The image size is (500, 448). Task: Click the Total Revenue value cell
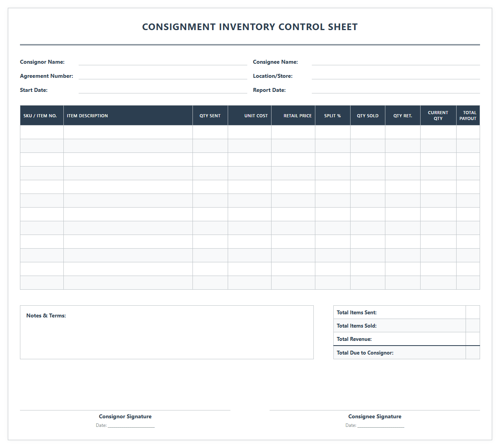click(473, 339)
